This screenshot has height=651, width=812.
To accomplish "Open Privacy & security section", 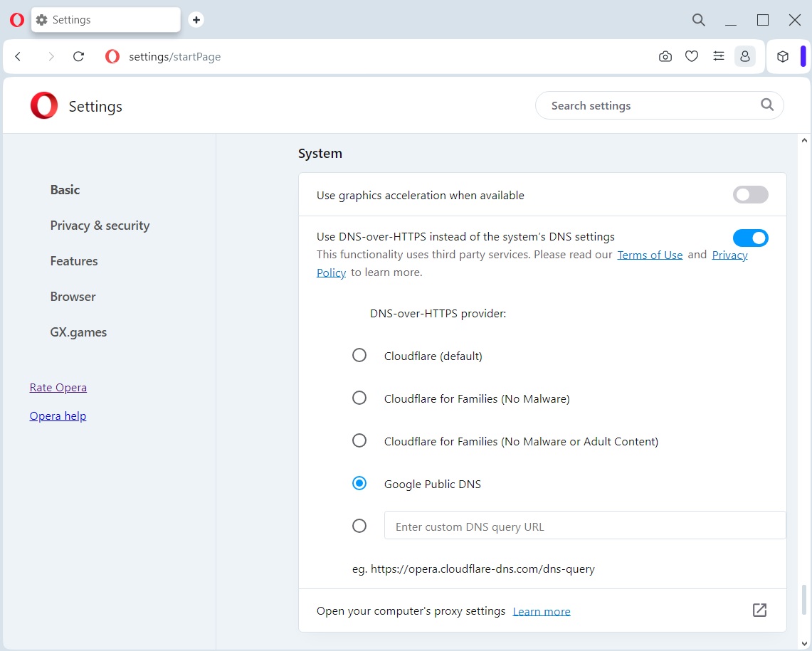I will point(100,226).
